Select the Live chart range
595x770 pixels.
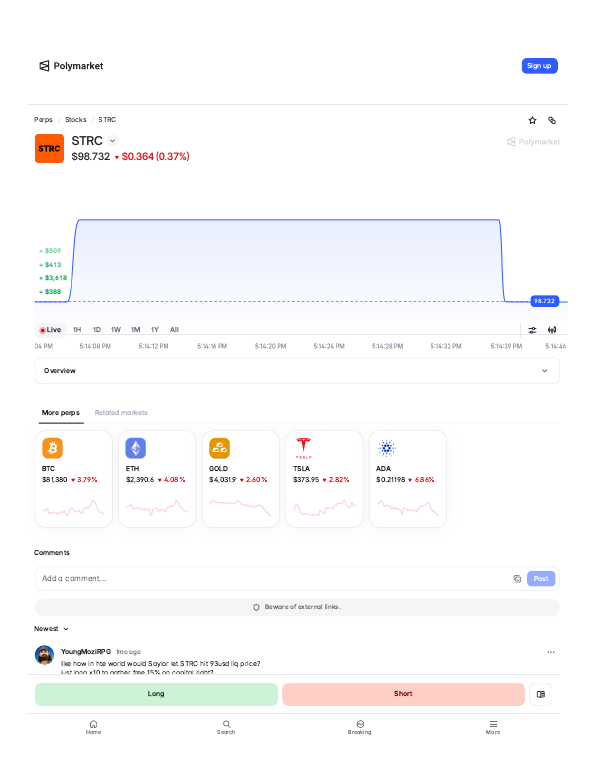click(x=51, y=330)
